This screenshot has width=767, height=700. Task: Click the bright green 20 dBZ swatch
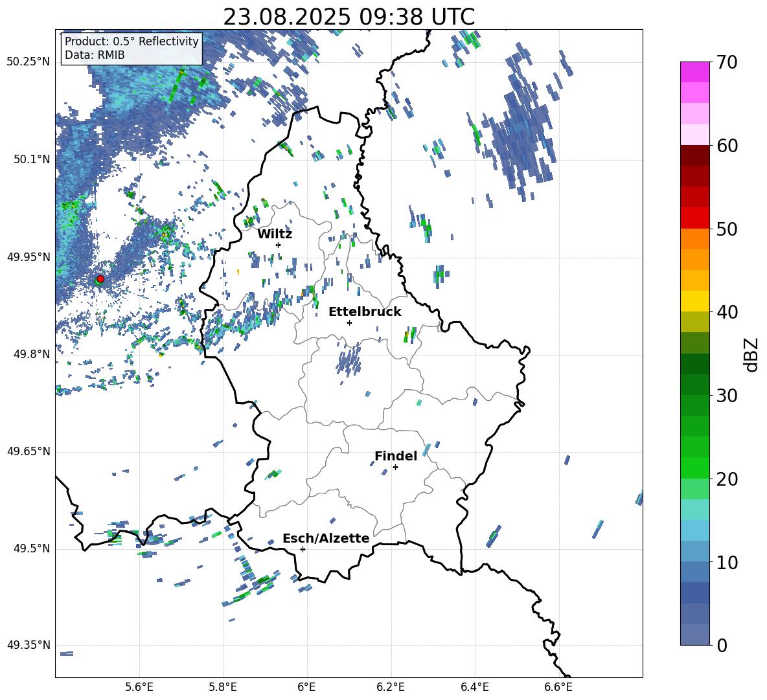pos(694,468)
